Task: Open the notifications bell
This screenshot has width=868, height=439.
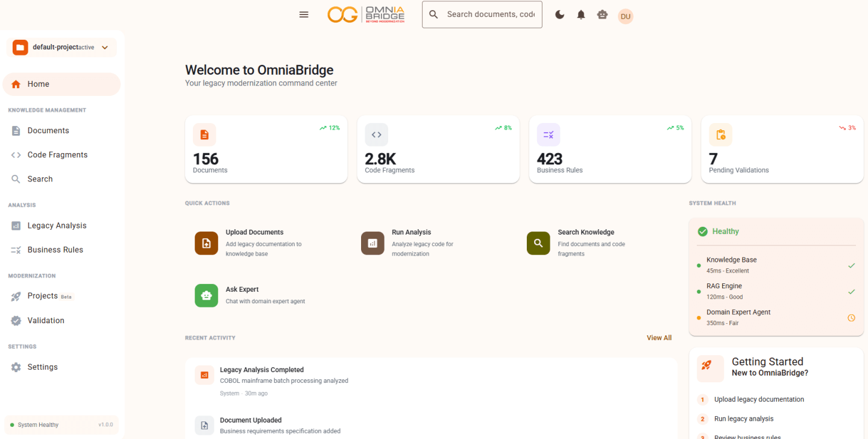Action: pyautogui.click(x=581, y=15)
